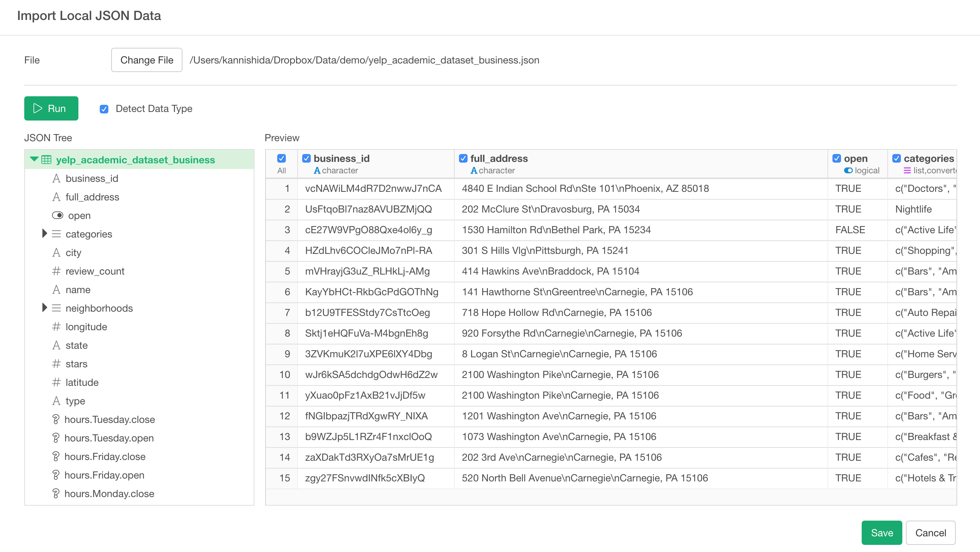Click the play icon inside the Run button
The image size is (980, 552).
(x=37, y=108)
